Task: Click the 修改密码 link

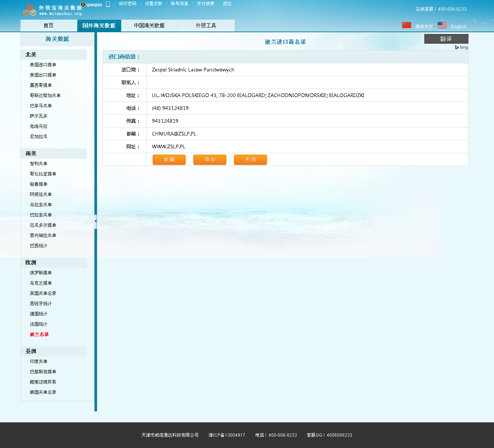Action: pos(127,4)
